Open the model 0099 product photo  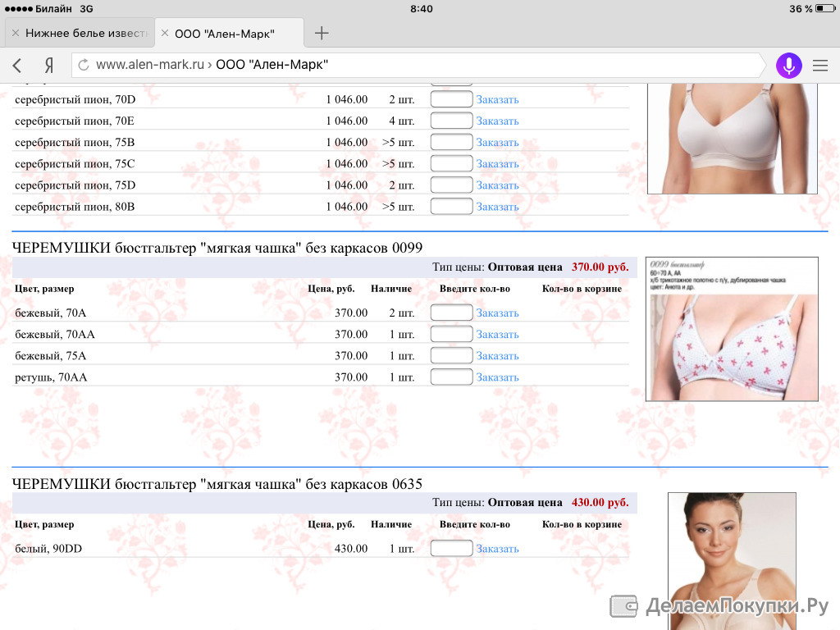click(732, 329)
